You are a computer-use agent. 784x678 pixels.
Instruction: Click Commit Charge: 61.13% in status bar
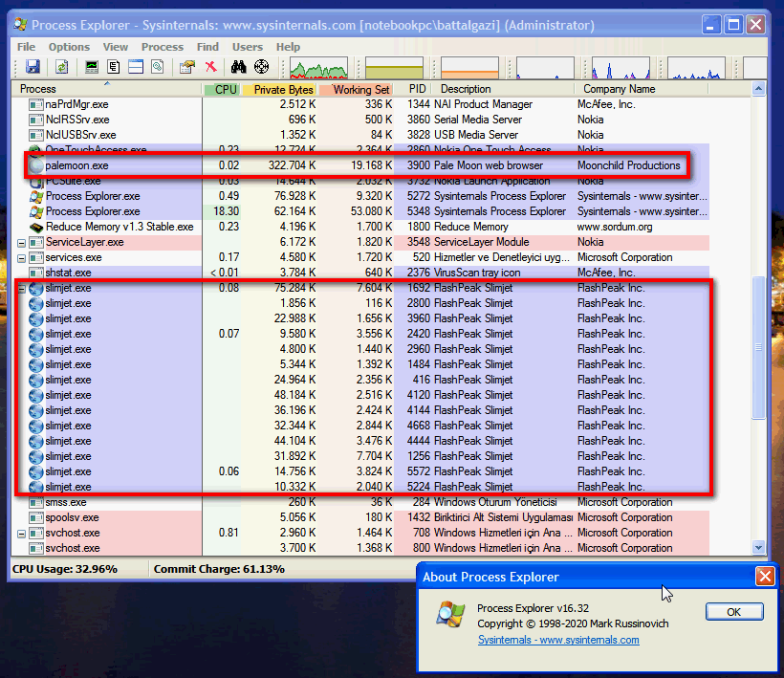219,569
